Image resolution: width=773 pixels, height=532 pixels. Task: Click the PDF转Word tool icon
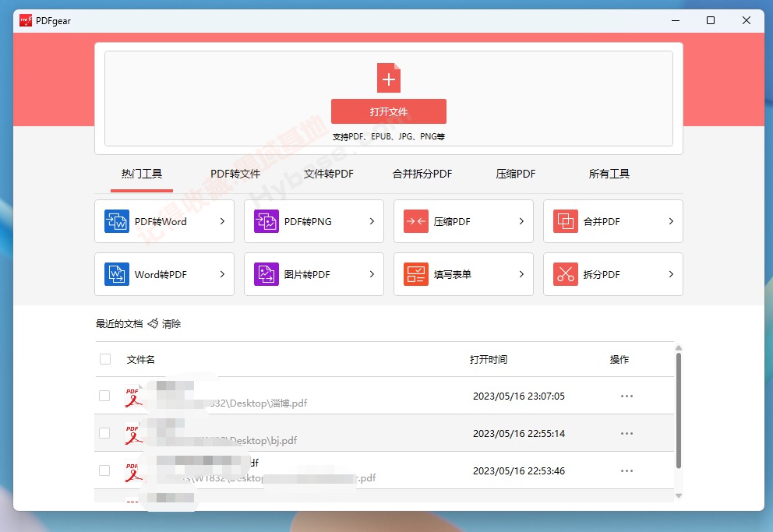click(x=117, y=221)
